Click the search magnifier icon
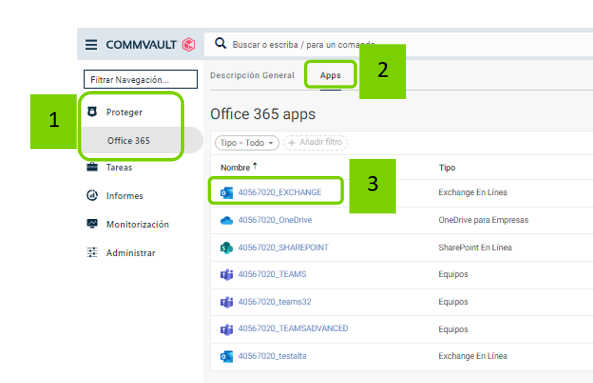 coord(220,43)
